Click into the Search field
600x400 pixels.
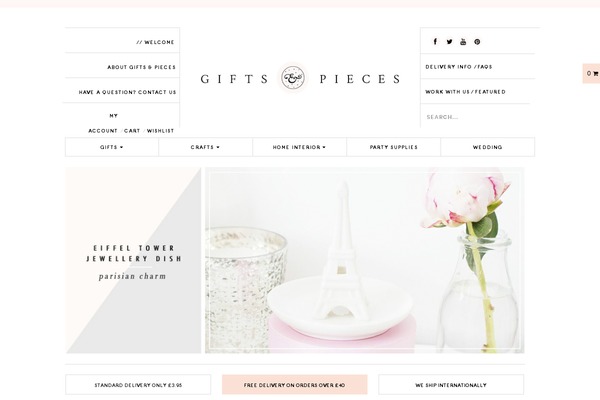tap(474, 117)
